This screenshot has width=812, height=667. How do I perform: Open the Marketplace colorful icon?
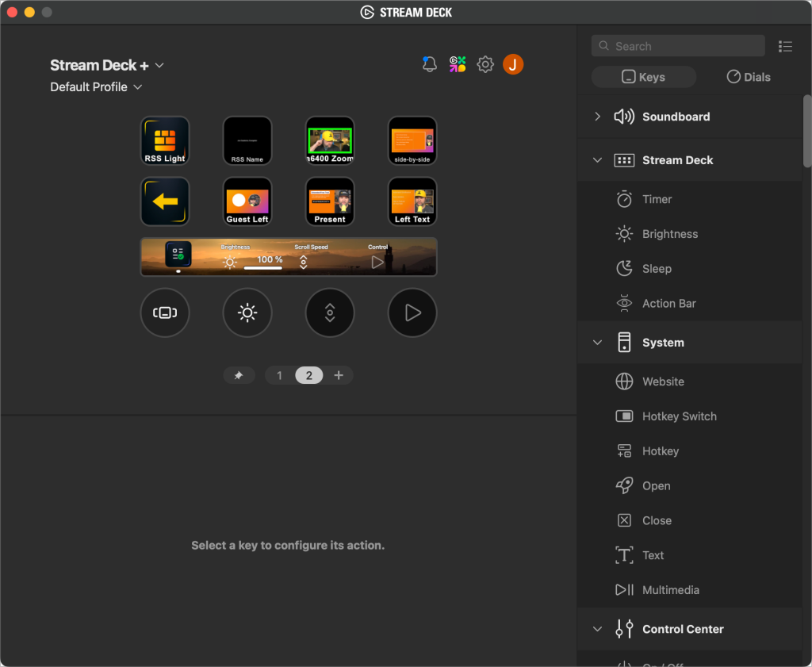click(458, 65)
